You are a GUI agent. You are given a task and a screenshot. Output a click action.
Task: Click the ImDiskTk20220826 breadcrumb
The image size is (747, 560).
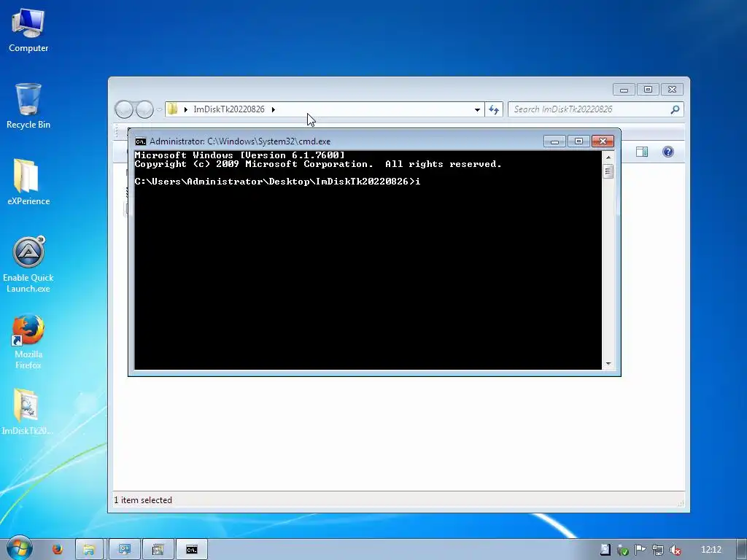tap(228, 109)
